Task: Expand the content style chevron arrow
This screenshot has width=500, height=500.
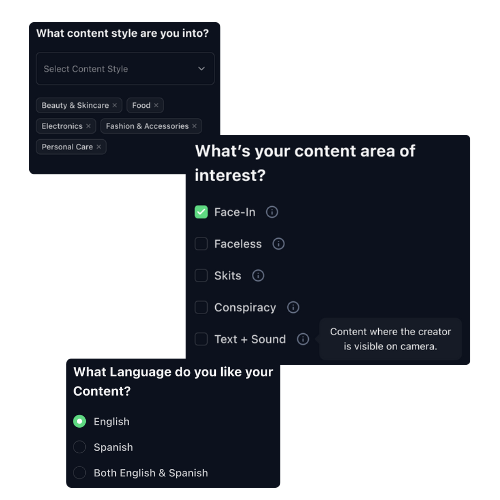Action: (201, 69)
